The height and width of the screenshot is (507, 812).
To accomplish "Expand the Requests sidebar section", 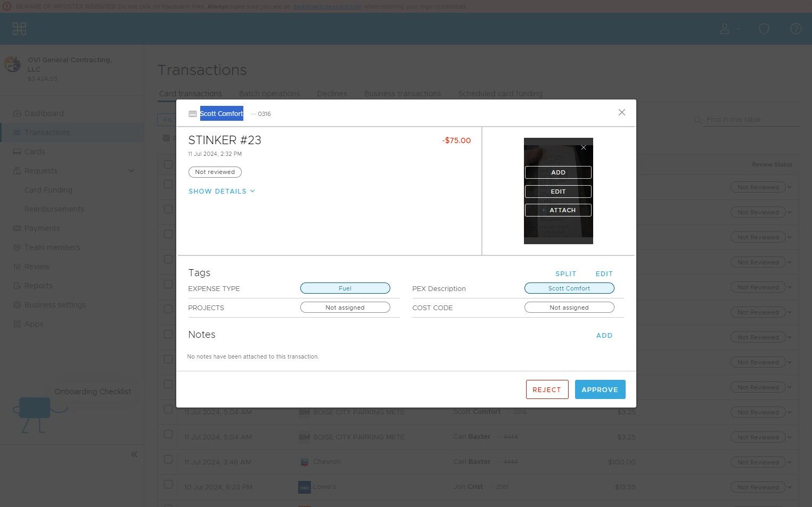I will point(132,171).
